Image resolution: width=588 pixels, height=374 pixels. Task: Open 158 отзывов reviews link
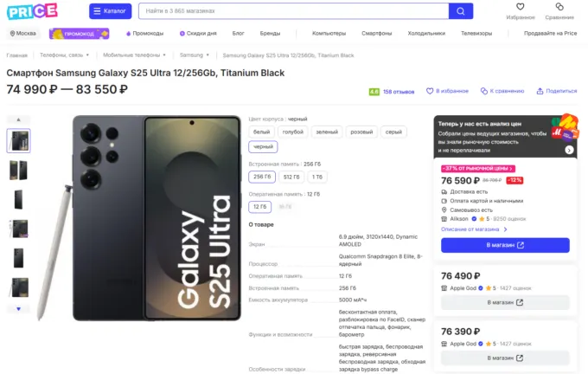click(399, 90)
